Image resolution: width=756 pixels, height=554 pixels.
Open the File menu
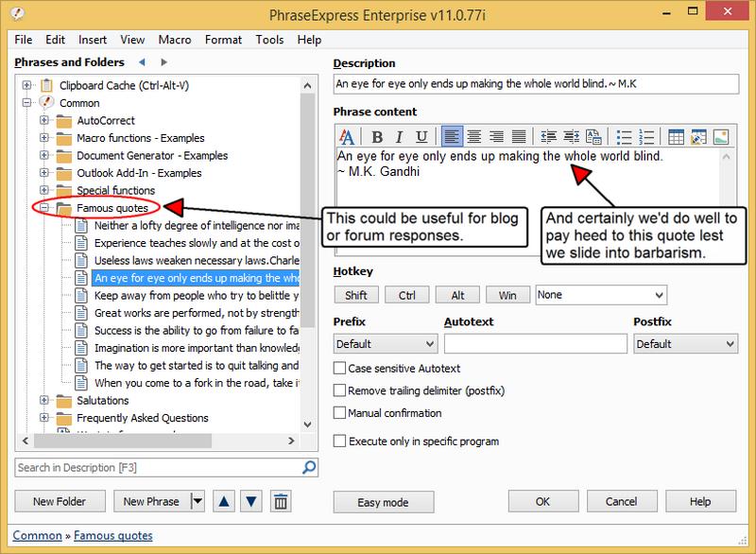(x=23, y=40)
